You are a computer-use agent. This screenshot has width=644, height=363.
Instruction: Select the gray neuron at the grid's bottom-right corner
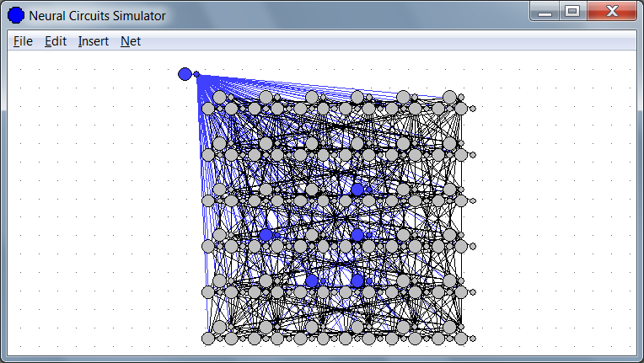click(461, 338)
